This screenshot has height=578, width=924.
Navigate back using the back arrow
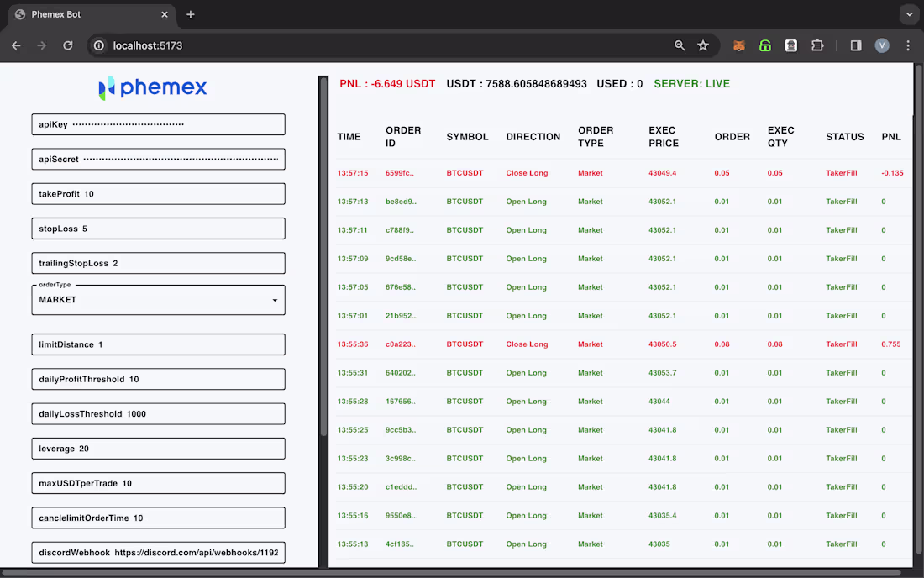pyautogui.click(x=16, y=45)
